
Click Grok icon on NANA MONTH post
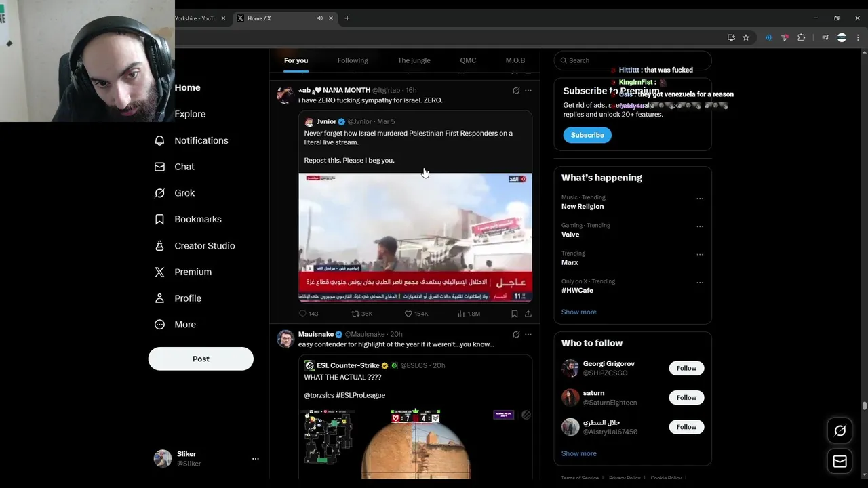coord(516,90)
